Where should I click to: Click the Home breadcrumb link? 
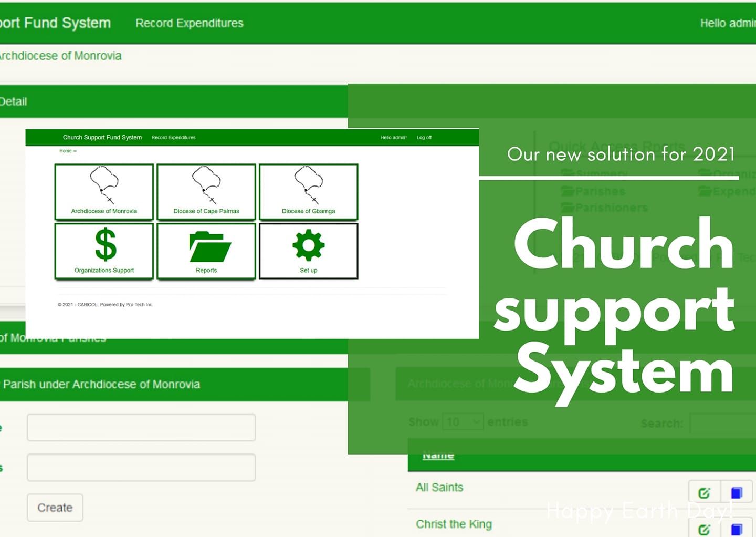click(66, 151)
